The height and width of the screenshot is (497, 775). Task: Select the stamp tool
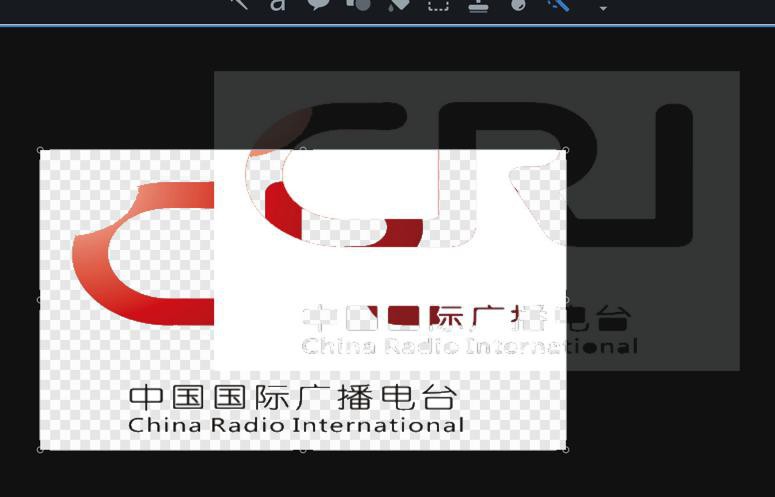(478, 5)
